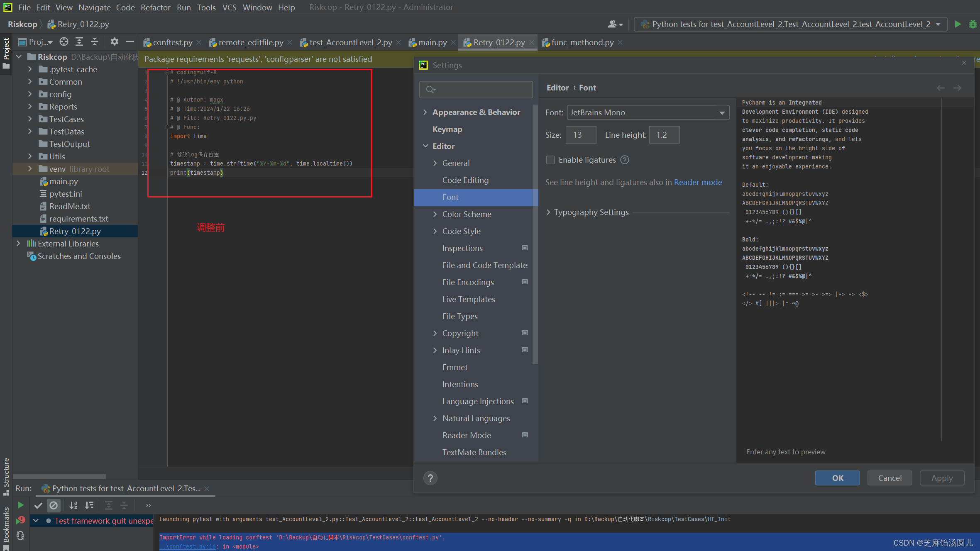Image resolution: width=980 pixels, height=551 pixels.
Task: Open the Refactor menu
Action: pos(155,7)
